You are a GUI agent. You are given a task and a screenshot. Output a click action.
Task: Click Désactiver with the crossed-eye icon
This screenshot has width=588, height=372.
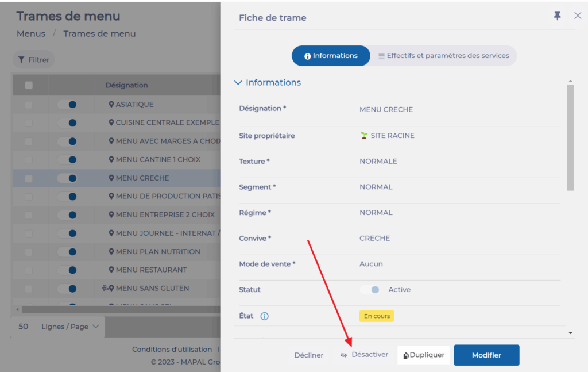tap(364, 355)
